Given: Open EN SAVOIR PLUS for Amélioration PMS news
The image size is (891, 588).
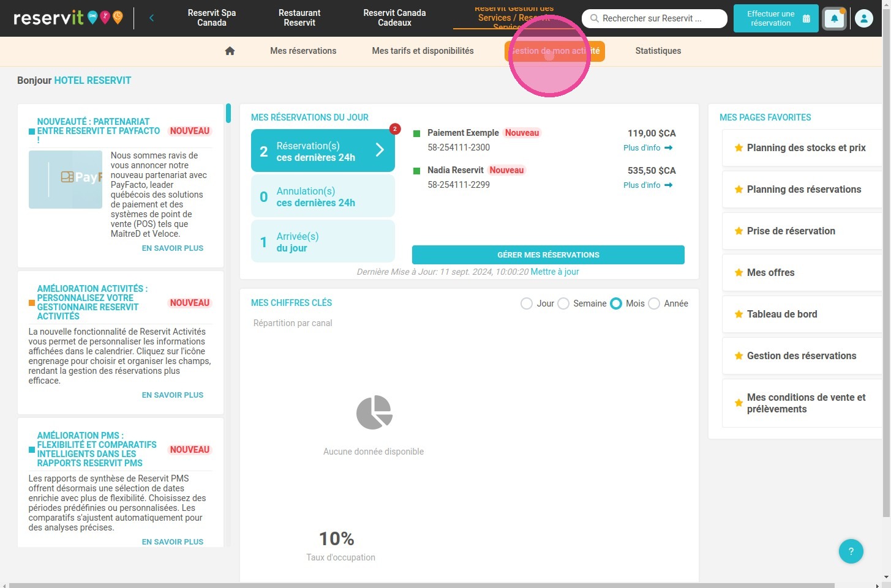Looking at the screenshot, I should [x=173, y=541].
